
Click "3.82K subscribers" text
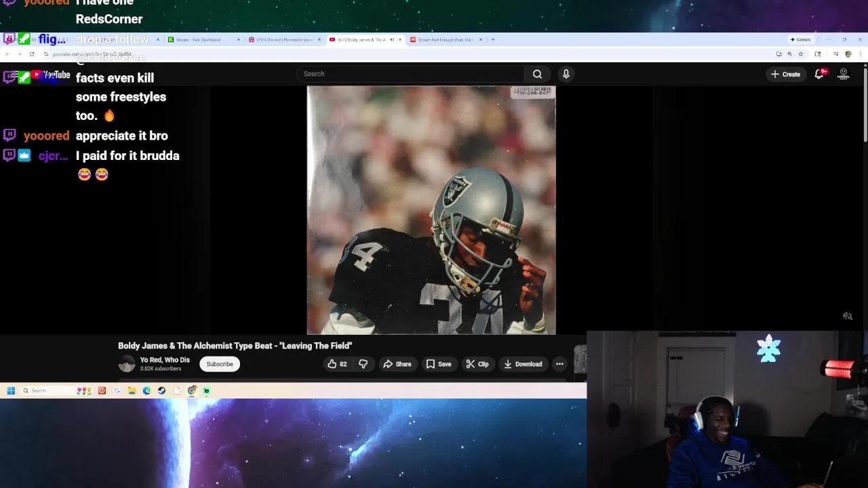pyautogui.click(x=161, y=369)
